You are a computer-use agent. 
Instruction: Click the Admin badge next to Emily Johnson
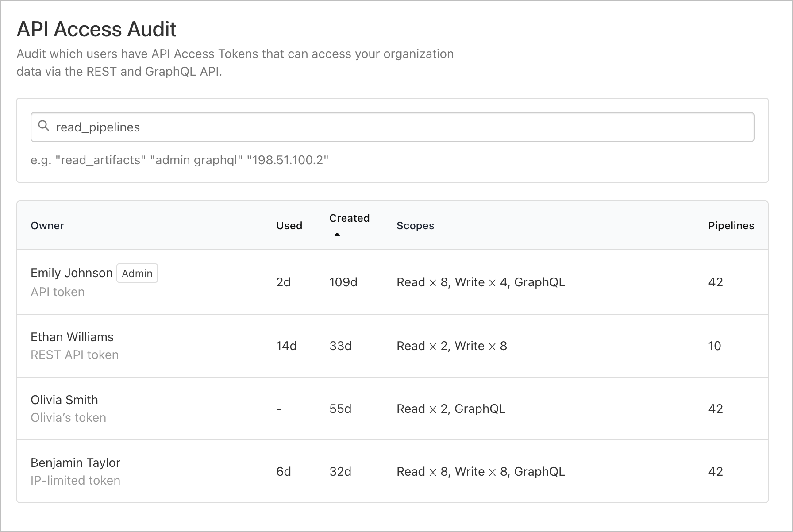pos(137,273)
